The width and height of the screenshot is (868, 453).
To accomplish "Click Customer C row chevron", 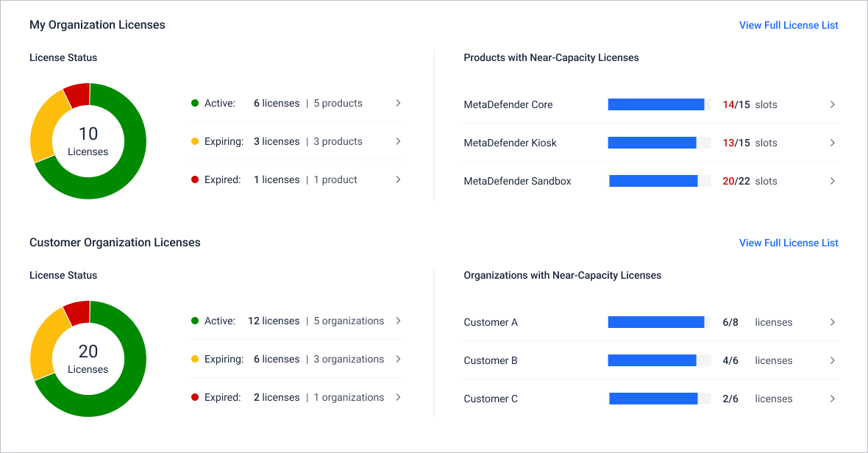I will click(832, 399).
